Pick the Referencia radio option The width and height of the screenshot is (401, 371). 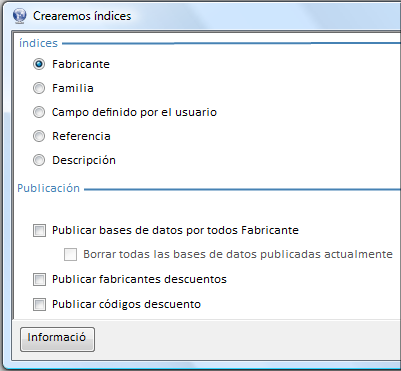click(x=39, y=136)
